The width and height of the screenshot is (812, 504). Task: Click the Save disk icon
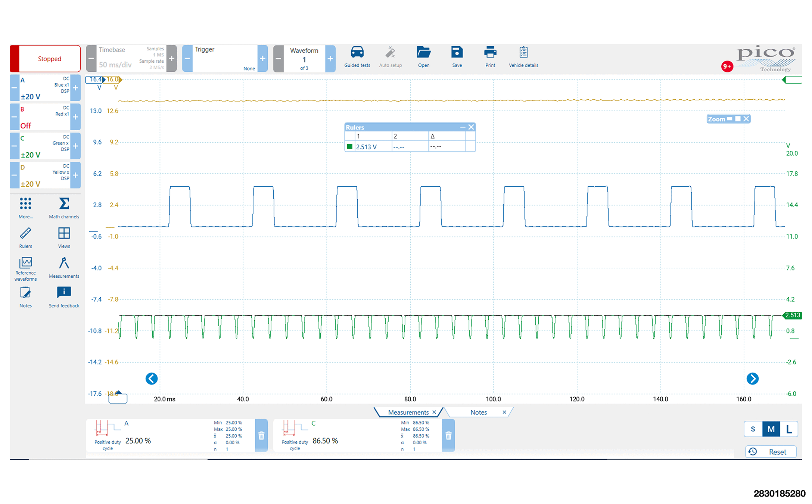[457, 53]
